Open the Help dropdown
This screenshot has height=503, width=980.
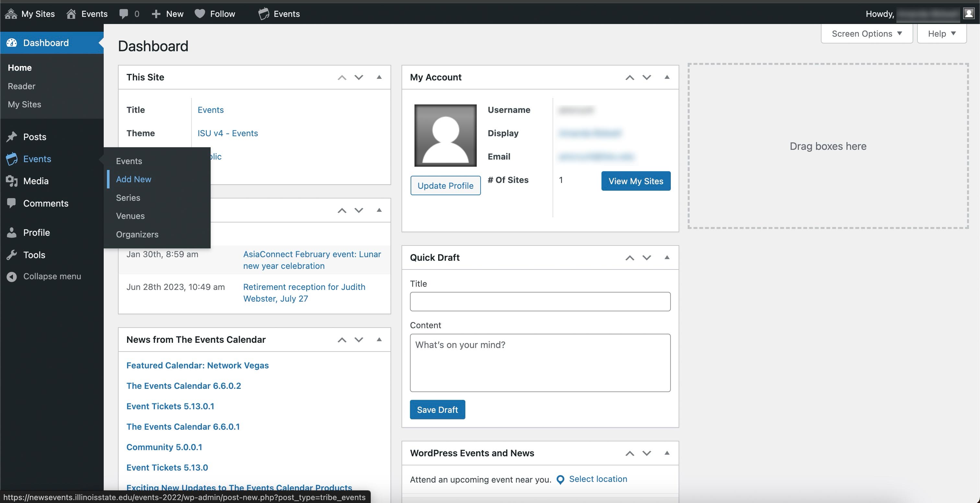[x=941, y=33]
